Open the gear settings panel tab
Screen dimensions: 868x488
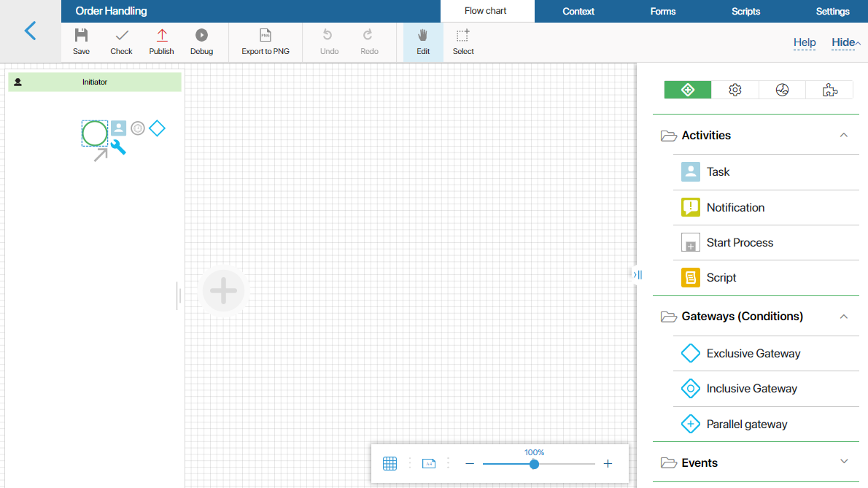coord(735,90)
